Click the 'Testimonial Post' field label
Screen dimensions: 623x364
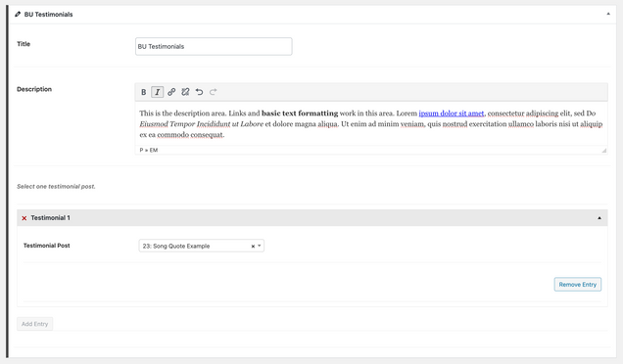(46, 246)
